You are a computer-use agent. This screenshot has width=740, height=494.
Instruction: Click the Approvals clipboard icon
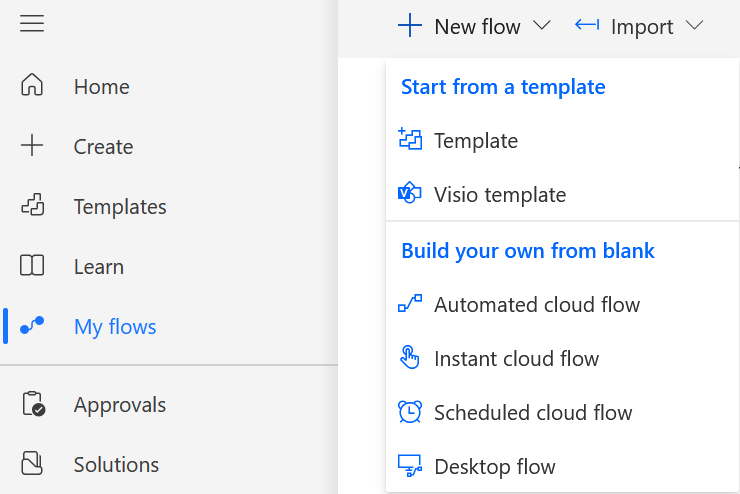pos(33,404)
